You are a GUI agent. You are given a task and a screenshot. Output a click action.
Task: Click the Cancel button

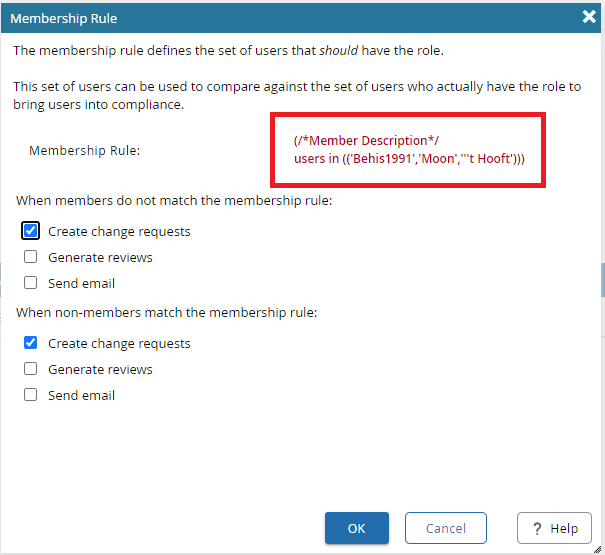pos(445,528)
